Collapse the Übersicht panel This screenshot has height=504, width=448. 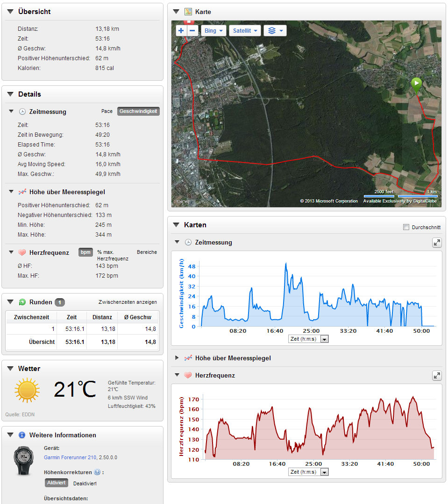click(x=10, y=11)
